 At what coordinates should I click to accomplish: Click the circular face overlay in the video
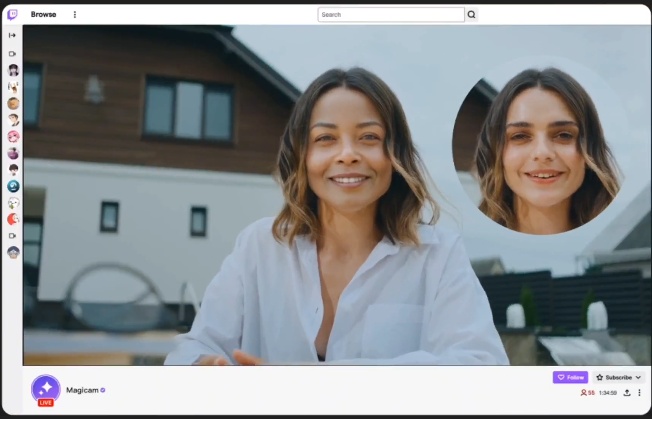point(536,146)
